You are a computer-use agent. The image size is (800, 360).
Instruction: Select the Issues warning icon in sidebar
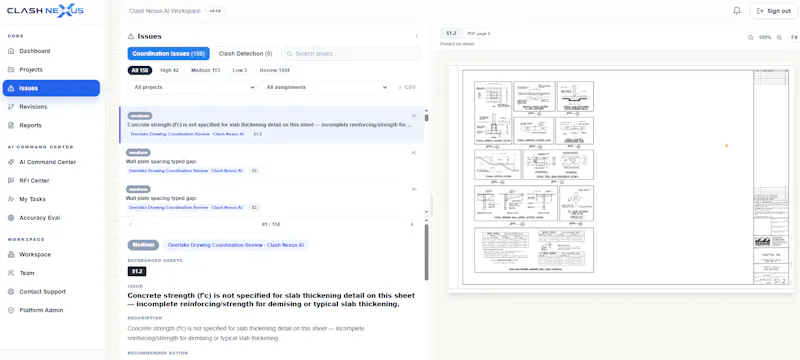pyautogui.click(x=11, y=88)
